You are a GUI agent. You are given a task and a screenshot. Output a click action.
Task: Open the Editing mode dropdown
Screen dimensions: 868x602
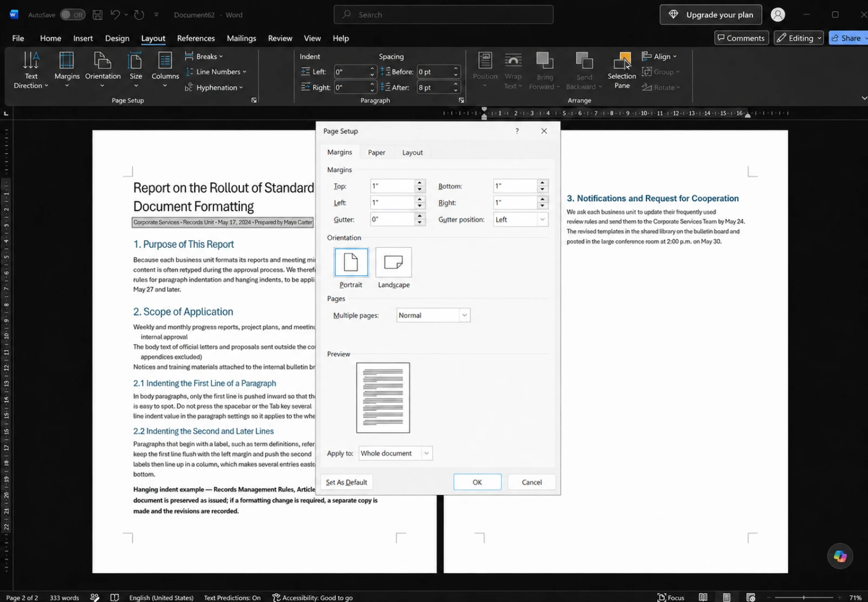(799, 38)
